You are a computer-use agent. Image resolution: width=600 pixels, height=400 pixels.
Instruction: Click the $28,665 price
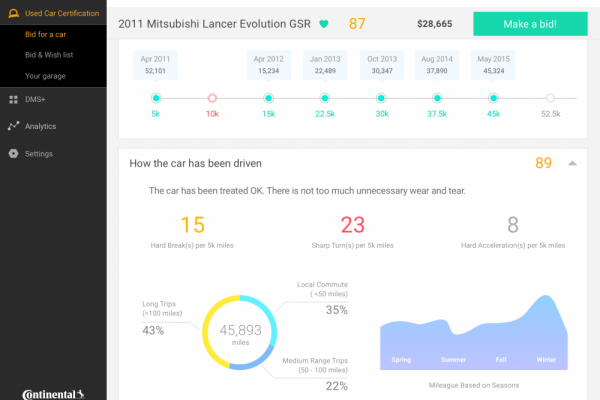click(x=435, y=24)
